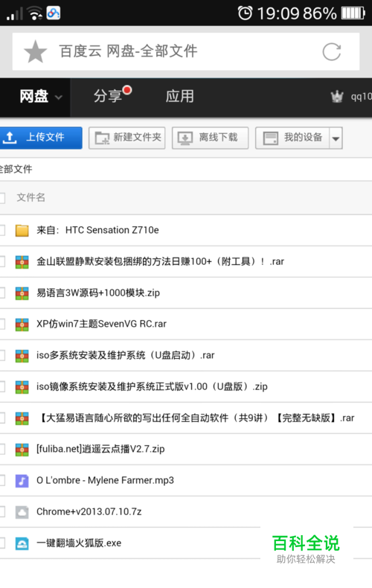Click archive icon for 易语言3W源码 zip
The height and width of the screenshot is (588, 372).
click(x=22, y=293)
